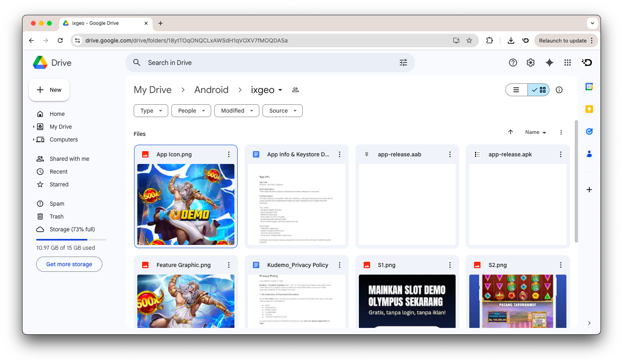Image resolution: width=623 pixels, height=364 pixels.
Task: Open more actions for App Icon.png
Action: point(229,154)
